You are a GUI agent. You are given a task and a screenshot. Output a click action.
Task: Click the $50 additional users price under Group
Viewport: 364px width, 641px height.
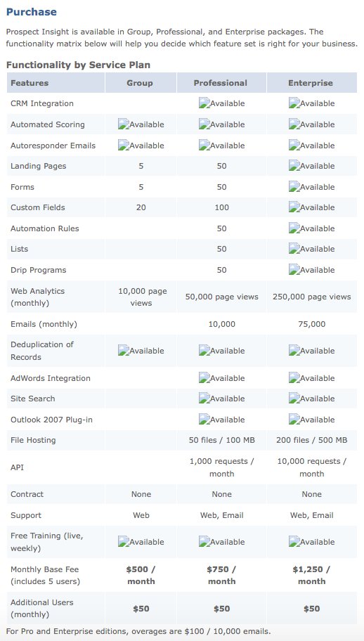tap(141, 609)
